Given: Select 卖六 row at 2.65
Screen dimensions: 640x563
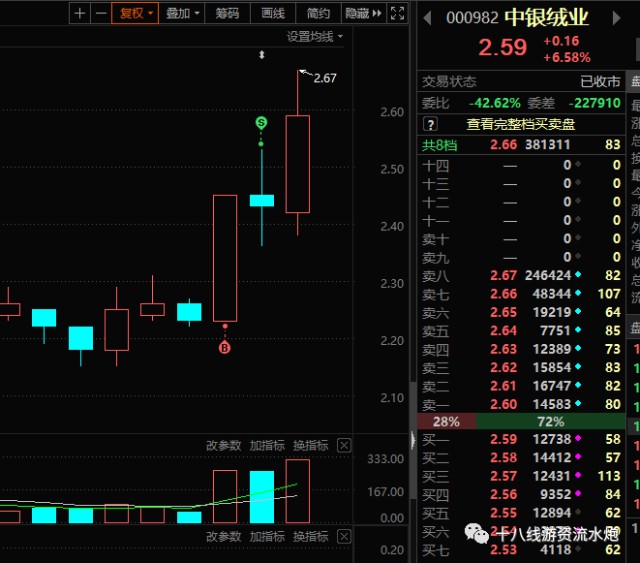Looking at the screenshot, I should tap(521, 312).
